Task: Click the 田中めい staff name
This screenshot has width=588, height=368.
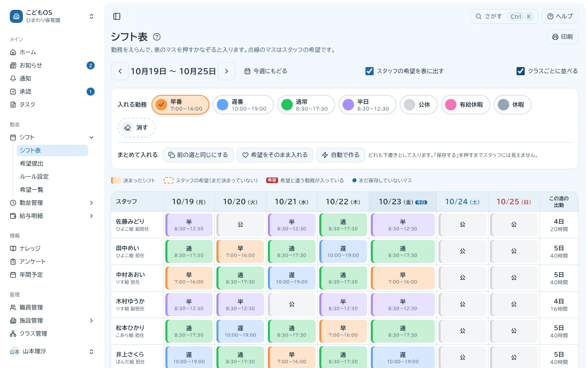Action: tap(127, 248)
